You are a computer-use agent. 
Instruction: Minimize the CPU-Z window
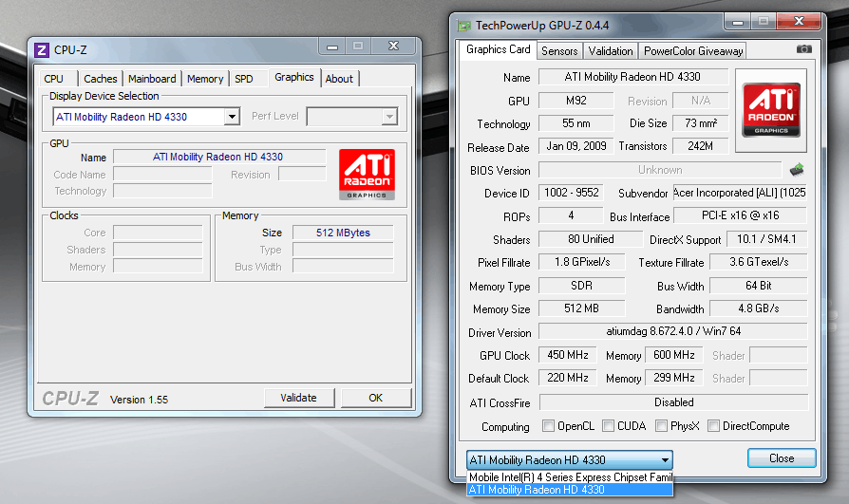click(332, 47)
